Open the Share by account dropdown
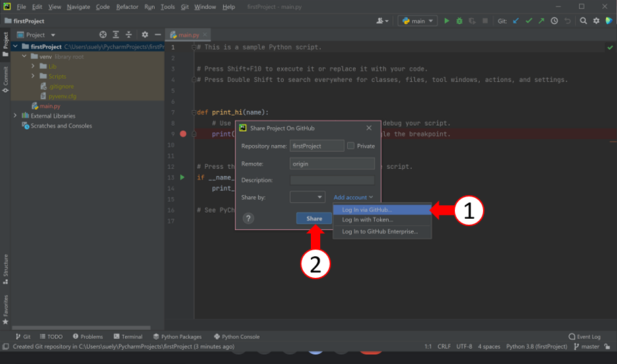The width and height of the screenshot is (617, 364). [307, 196]
